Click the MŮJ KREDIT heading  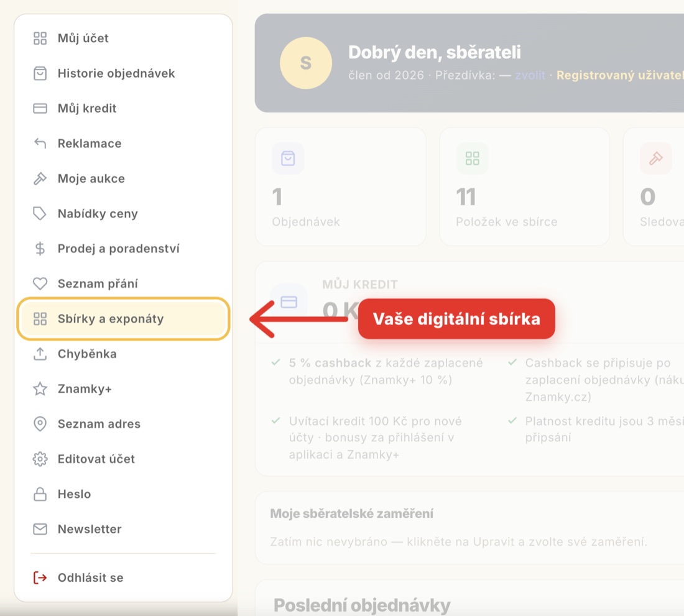[x=360, y=285]
